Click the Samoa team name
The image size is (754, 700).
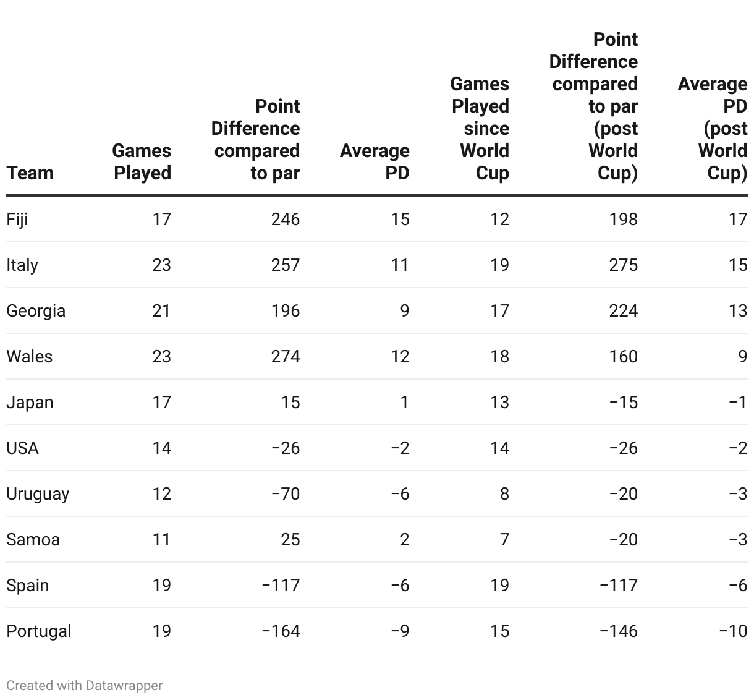(33, 539)
